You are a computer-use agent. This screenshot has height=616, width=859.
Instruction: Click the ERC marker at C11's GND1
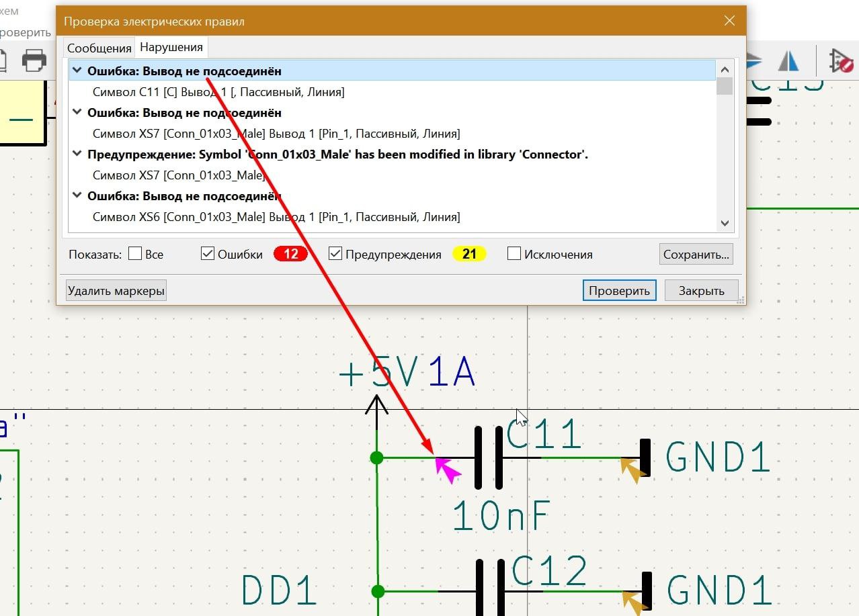tap(632, 470)
